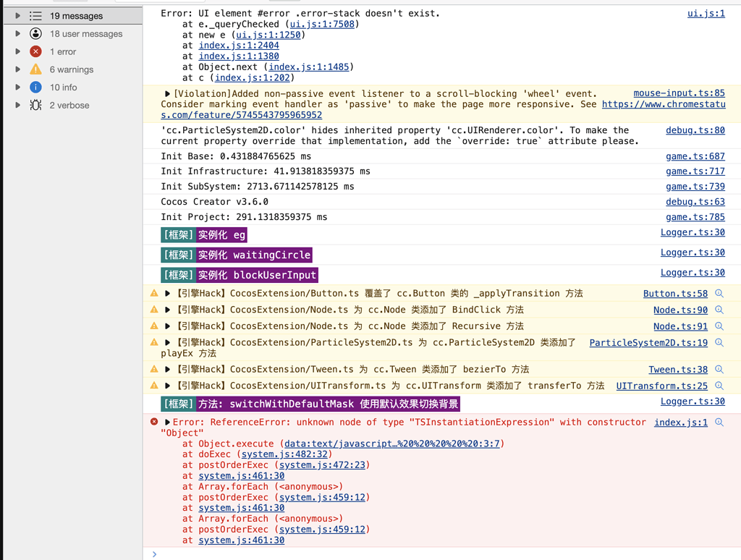
Task: Expand the 19 messages group
Action: [18, 16]
